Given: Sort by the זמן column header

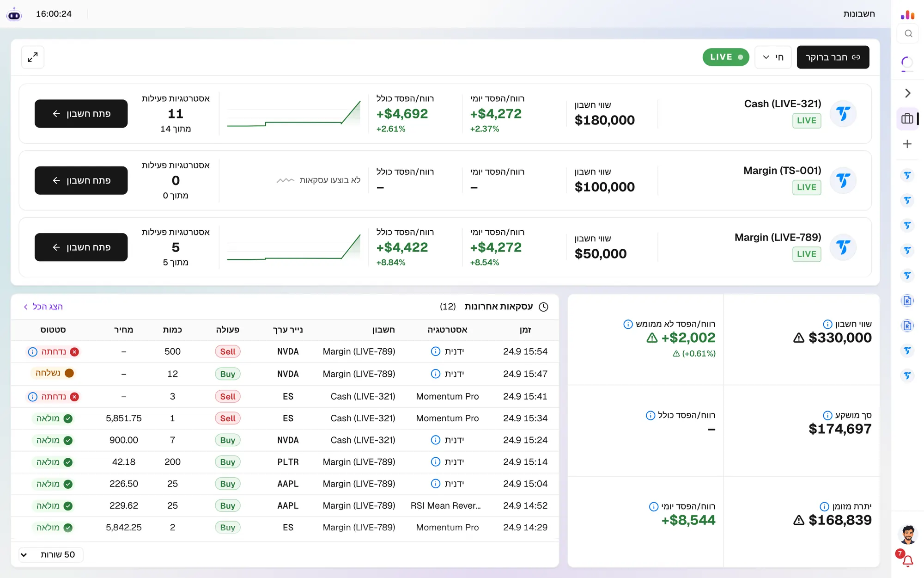Looking at the screenshot, I should tap(525, 330).
